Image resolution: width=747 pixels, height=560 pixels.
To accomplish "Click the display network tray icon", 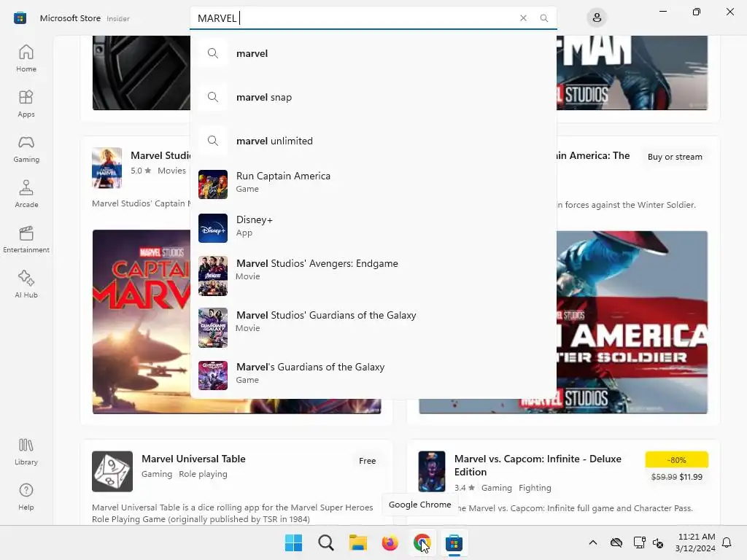I will (x=639, y=542).
